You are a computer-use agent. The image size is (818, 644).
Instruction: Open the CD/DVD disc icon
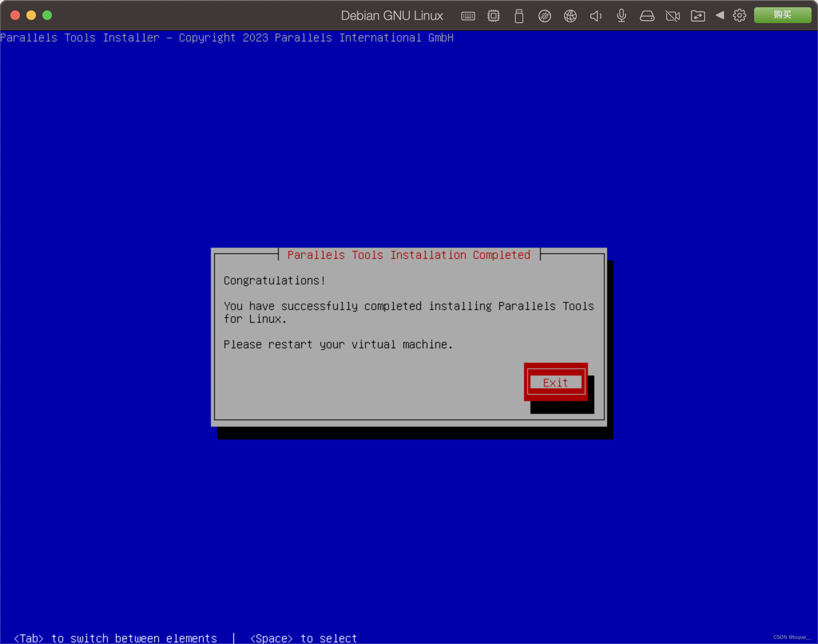[545, 16]
